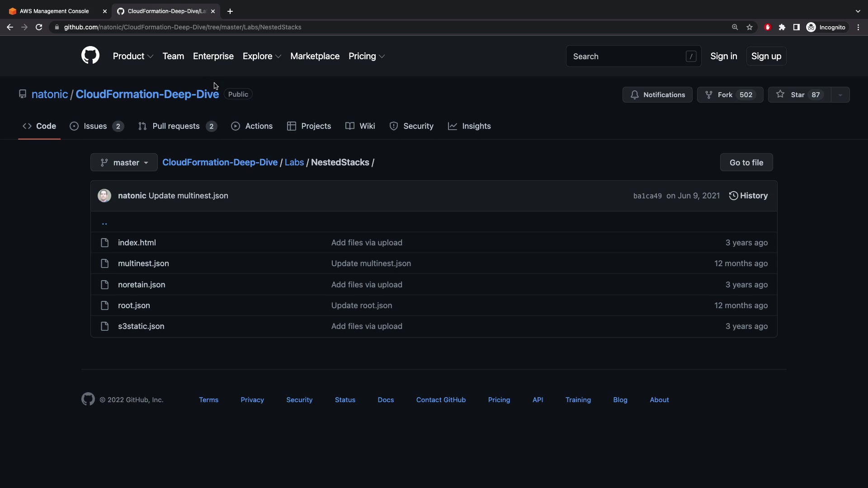Open the browser three-dot menu

tap(858, 27)
